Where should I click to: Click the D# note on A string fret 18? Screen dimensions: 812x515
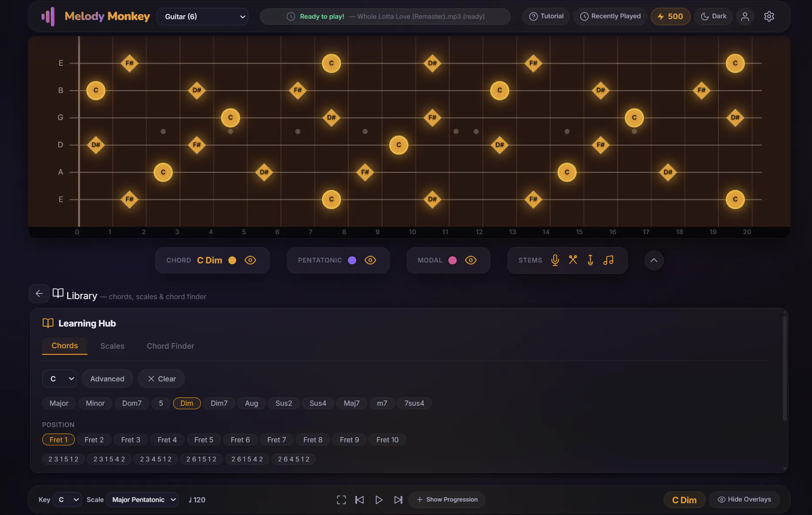[x=668, y=172]
